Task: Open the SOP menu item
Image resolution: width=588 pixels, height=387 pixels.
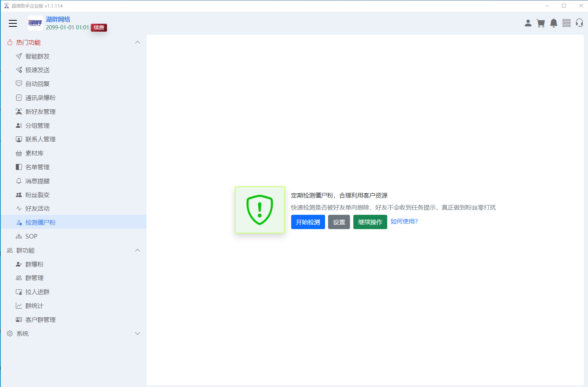Action: pyautogui.click(x=31, y=236)
